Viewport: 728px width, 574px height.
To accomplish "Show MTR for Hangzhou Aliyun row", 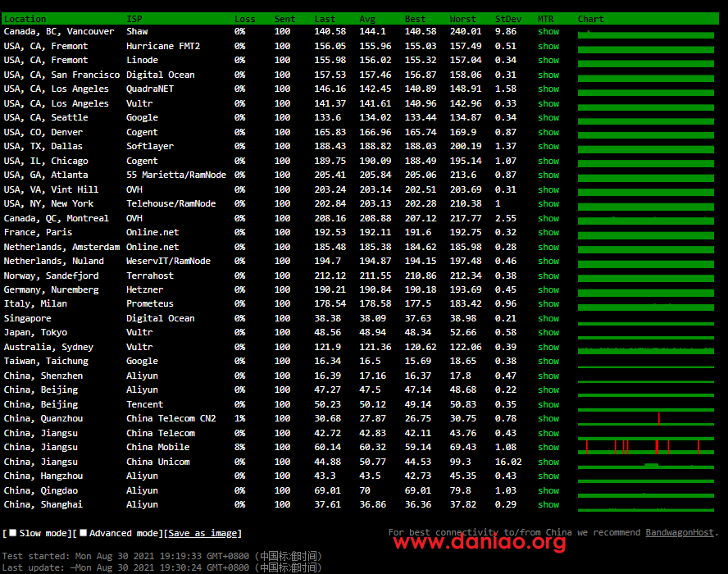I will click(548, 476).
